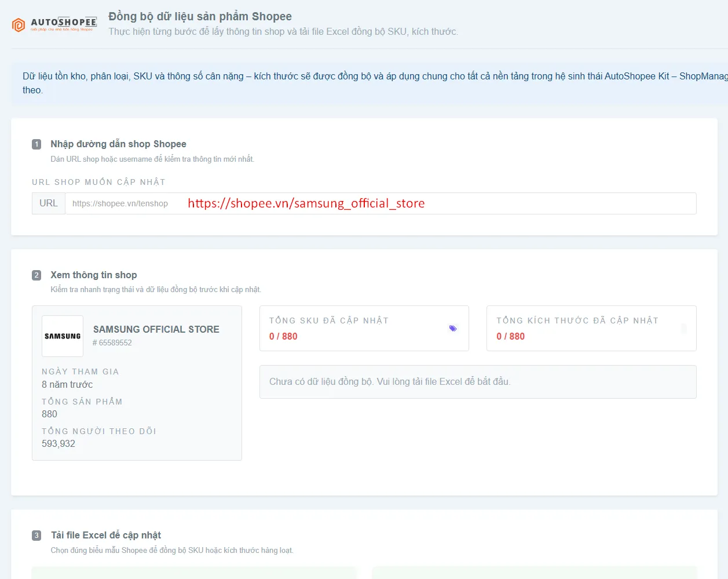Click the "URL" prefix label beside the input

click(49, 203)
